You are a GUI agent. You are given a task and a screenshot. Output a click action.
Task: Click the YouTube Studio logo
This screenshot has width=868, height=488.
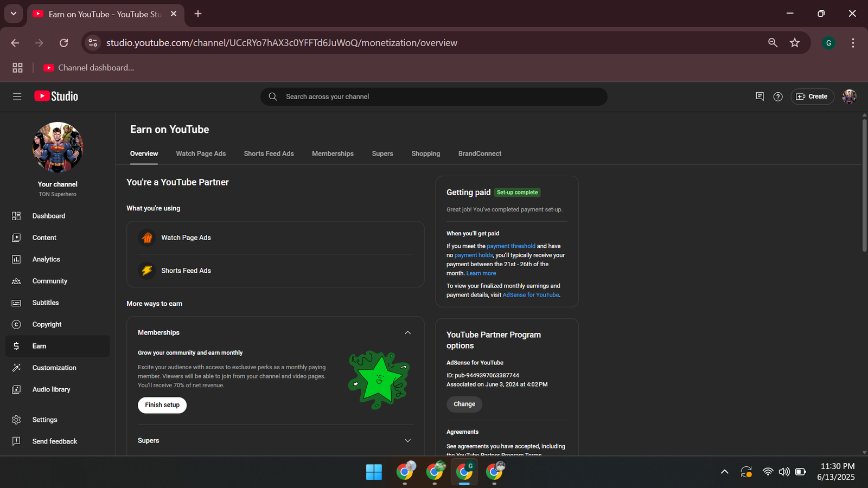click(56, 97)
